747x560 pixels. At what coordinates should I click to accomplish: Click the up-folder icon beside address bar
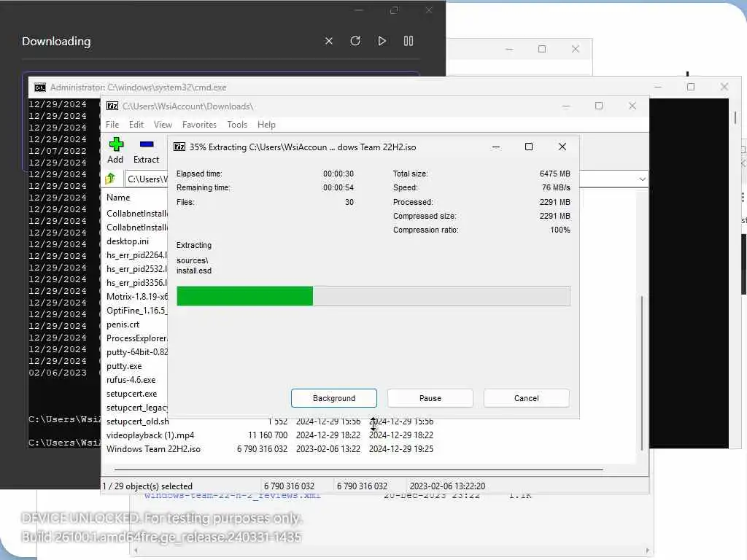pyautogui.click(x=111, y=179)
